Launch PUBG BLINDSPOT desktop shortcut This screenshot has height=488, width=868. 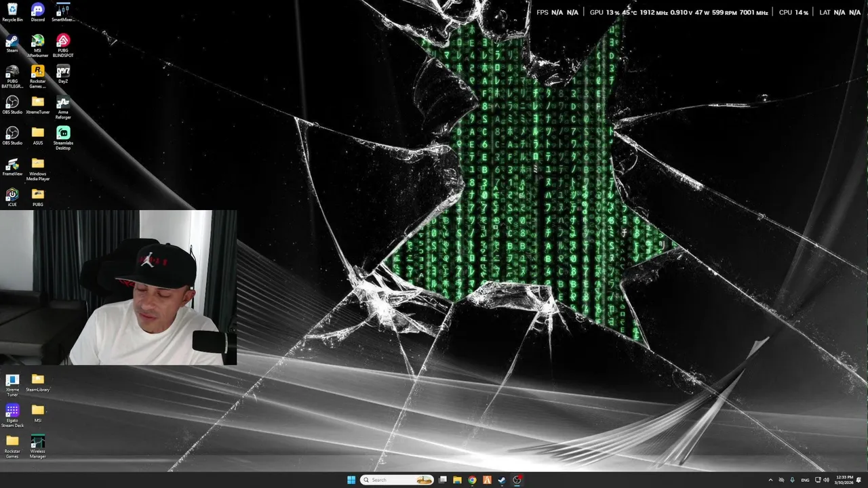tap(63, 45)
